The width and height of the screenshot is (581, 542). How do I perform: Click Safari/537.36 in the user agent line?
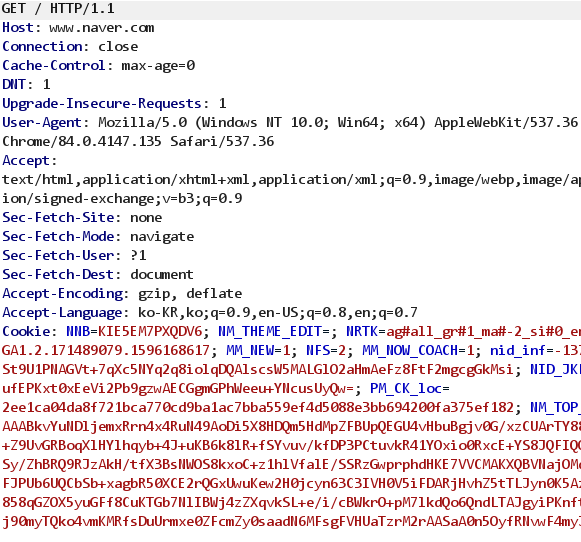tap(222, 141)
